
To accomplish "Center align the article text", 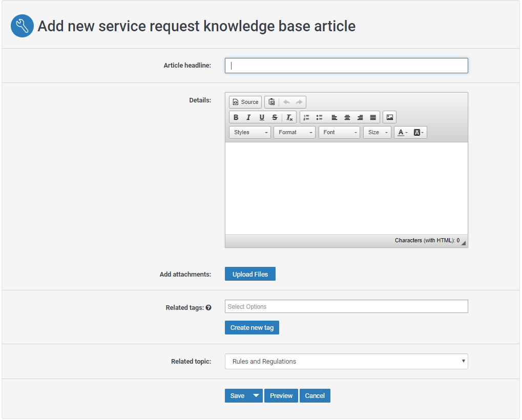I will [347, 117].
